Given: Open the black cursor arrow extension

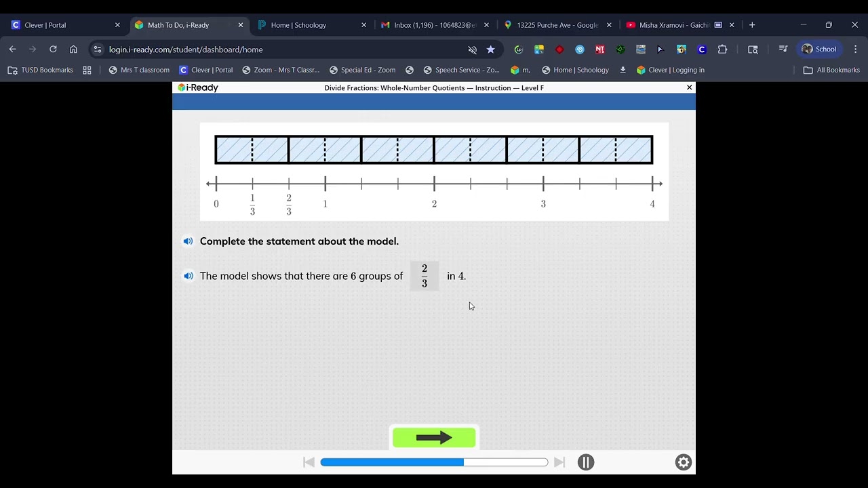Looking at the screenshot, I should click(660, 49).
